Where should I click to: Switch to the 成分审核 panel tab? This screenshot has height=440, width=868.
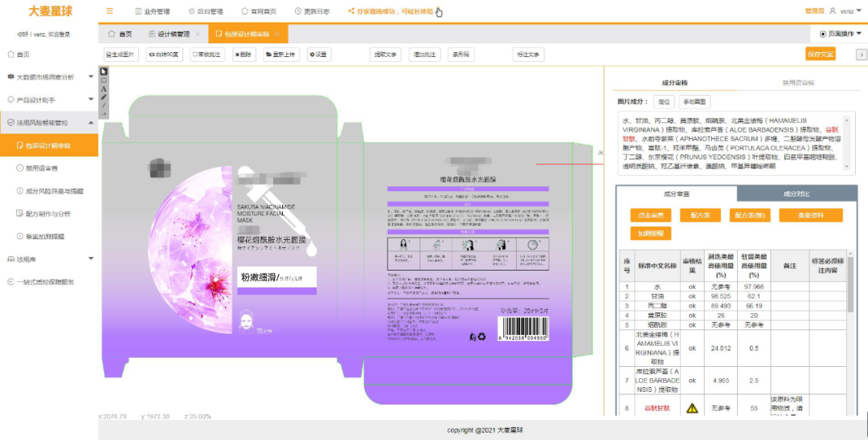click(674, 83)
